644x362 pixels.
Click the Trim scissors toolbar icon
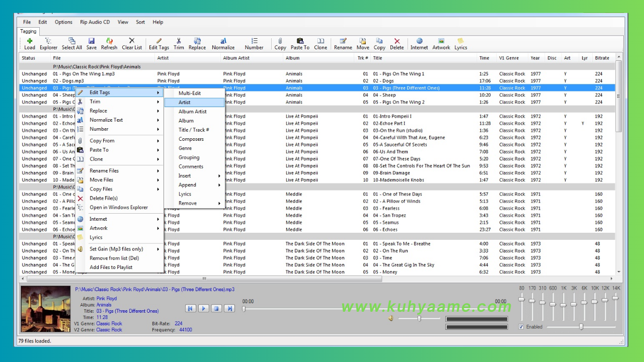pyautogui.click(x=179, y=41)
